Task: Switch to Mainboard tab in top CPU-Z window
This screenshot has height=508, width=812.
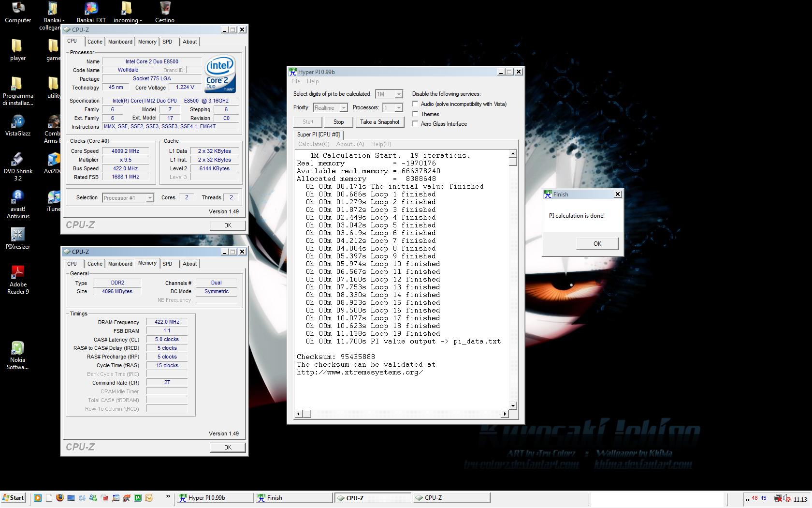Action: click(120, 42)
